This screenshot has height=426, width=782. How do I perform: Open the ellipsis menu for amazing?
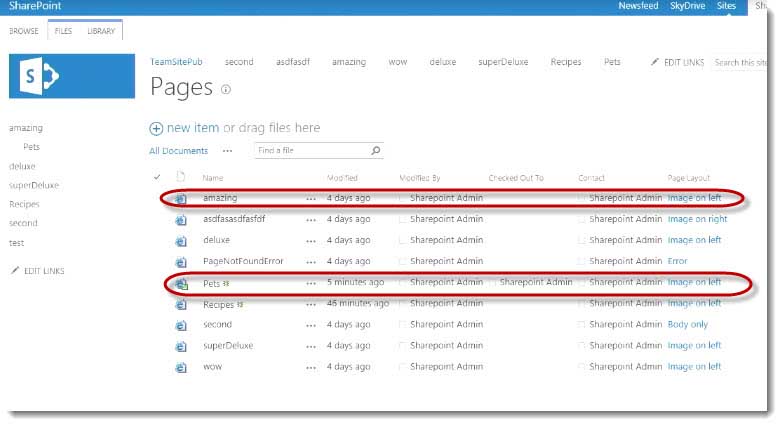311,199
